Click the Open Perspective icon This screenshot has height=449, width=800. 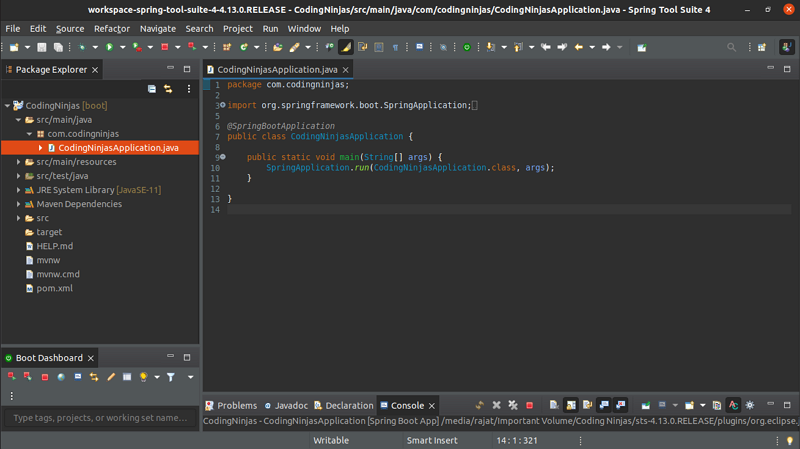[x=762, y=47]
